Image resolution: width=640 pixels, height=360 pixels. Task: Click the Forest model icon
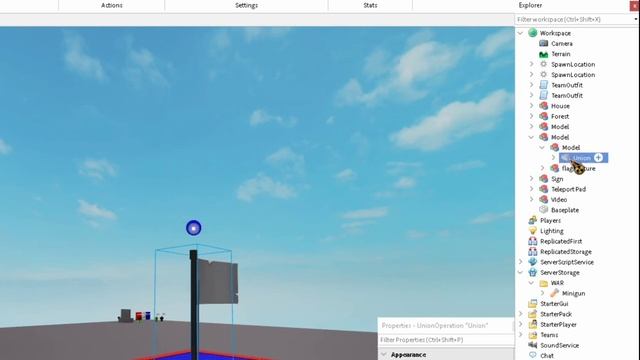tap(543, 116)
